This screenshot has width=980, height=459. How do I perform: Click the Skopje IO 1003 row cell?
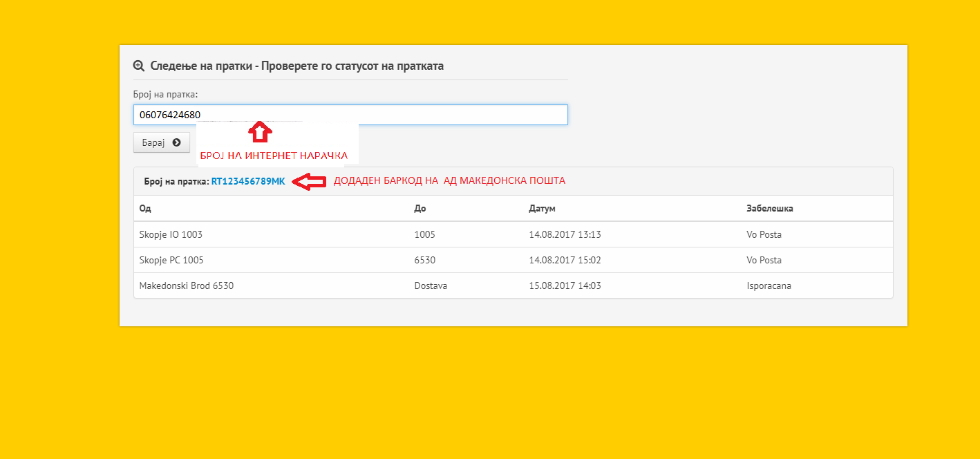coord(171,234)
